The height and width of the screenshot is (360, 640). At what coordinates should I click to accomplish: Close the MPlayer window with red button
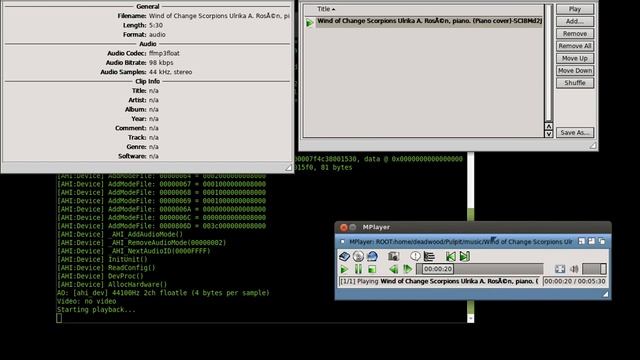coord(344,227)
